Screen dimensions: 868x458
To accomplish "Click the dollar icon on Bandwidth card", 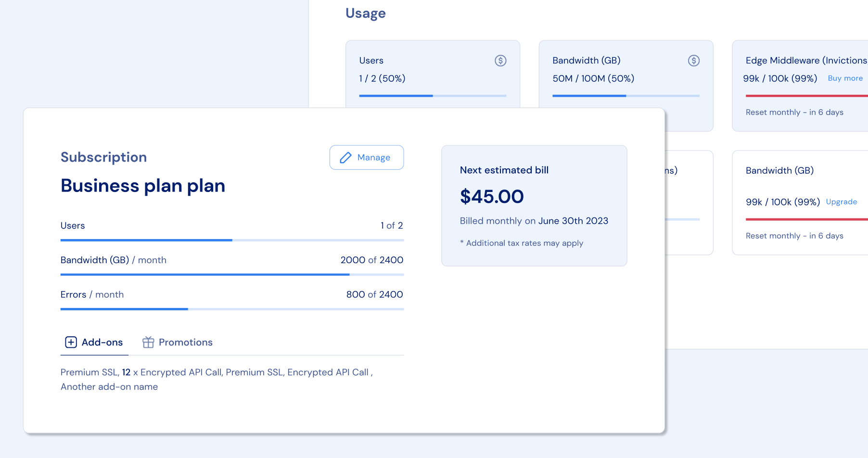I will tap(693, 61).
